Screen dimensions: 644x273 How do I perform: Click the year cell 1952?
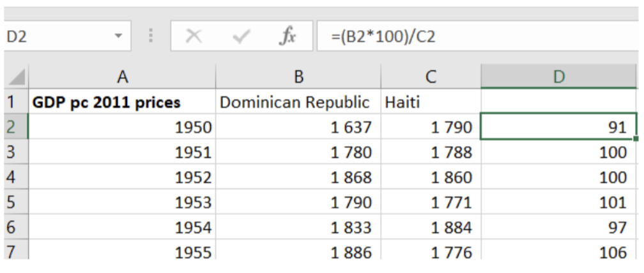(122, 177)
